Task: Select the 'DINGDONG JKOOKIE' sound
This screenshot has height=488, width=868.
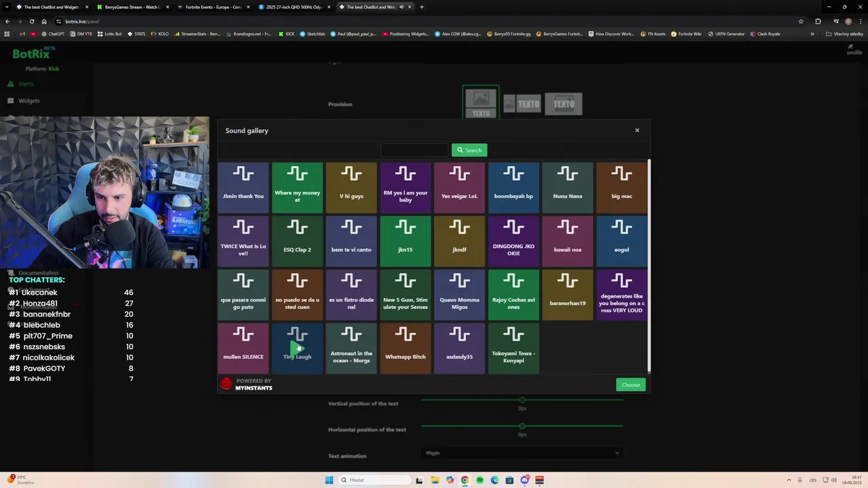Action: pyautogui.click(x=513, y=241)
